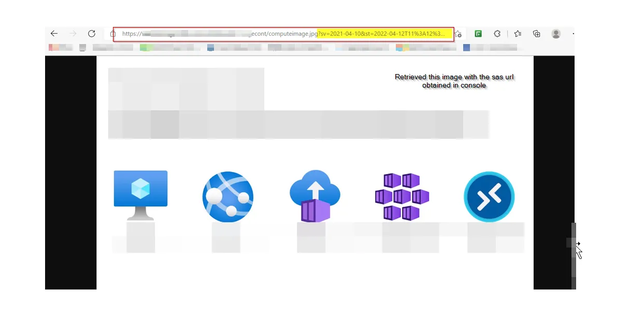
Task: Refresh the current page
Action: (x=92, y=34)
